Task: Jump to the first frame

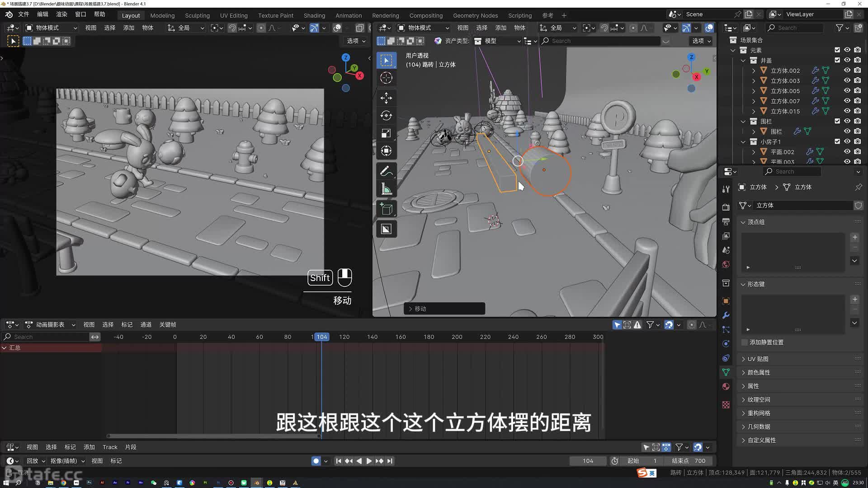Action: click(x=339, y=461)
